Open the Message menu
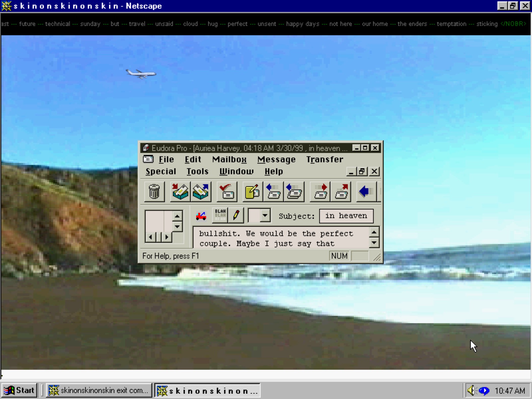 coord(276,160)
